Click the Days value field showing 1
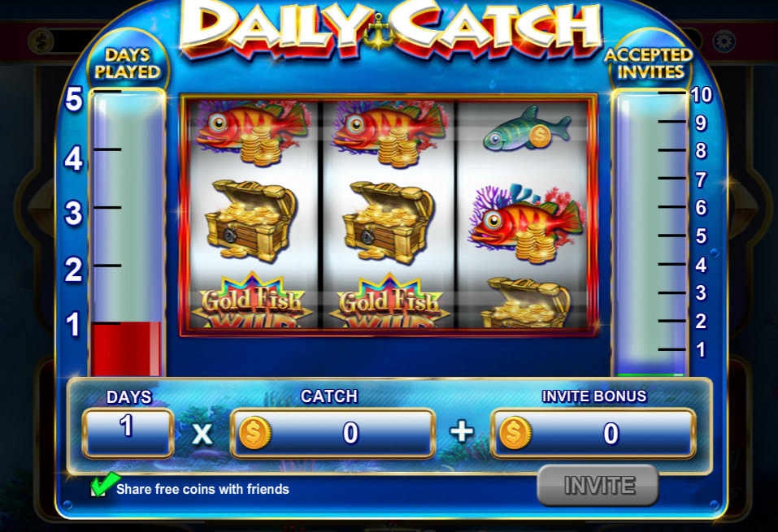This screenshot has width=778, height=532. [x=128, y=433]
